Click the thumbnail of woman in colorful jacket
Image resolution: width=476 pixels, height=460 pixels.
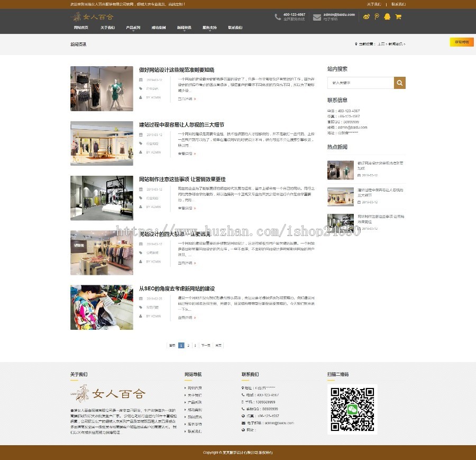coord(102,307)
